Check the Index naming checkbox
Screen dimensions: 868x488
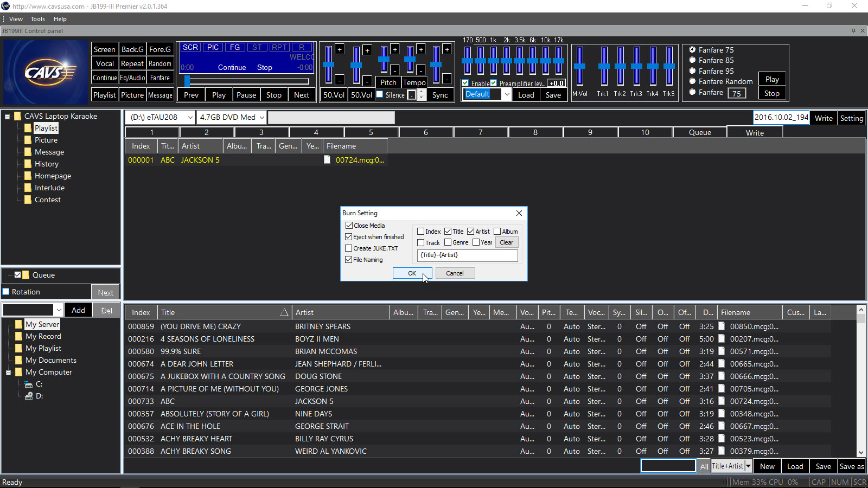(420, 232)
